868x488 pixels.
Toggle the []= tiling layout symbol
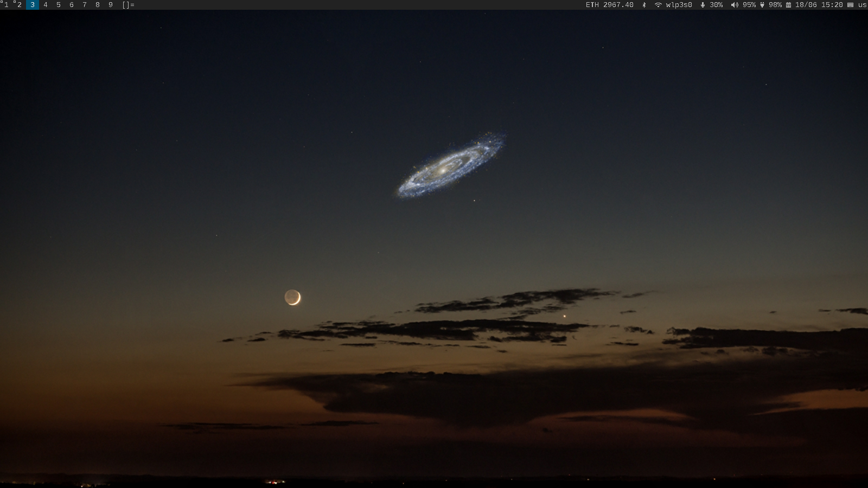click(x=128, y=5)
